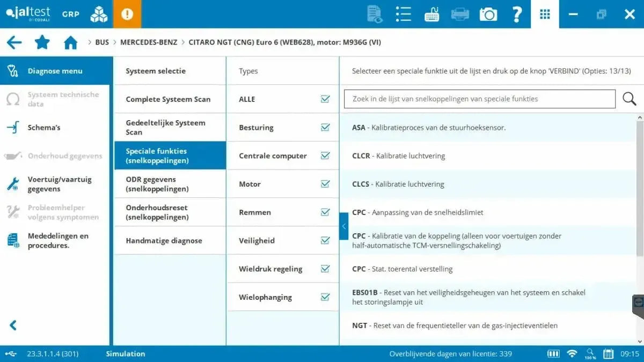Image resolution: width=644 pixels, height=362 pixels.
Task: Click the special functions search field
Action: click(x=479, y=99)
